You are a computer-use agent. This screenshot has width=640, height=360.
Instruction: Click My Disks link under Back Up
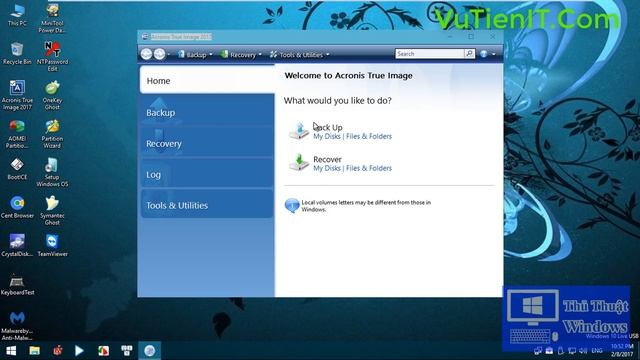[x=327, y=136]
